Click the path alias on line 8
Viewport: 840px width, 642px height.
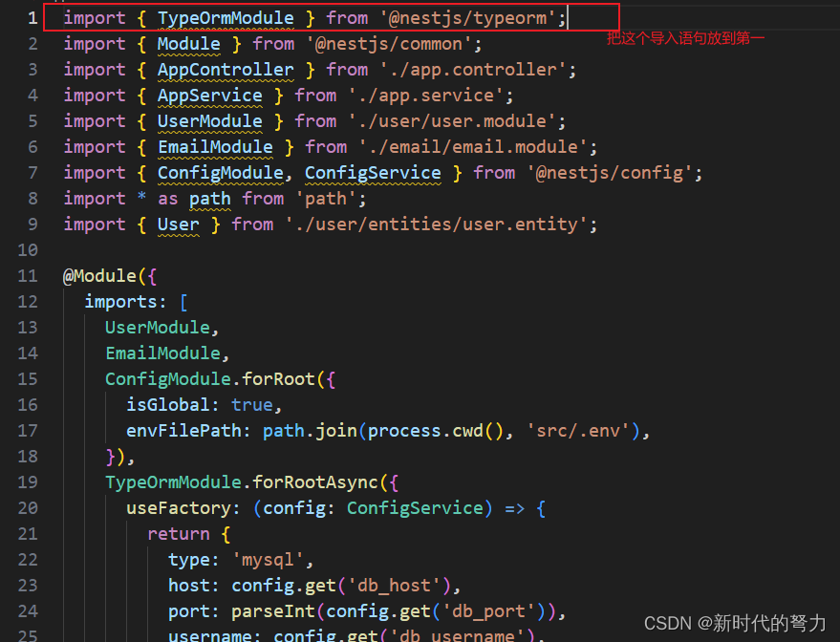coord(210,198)
